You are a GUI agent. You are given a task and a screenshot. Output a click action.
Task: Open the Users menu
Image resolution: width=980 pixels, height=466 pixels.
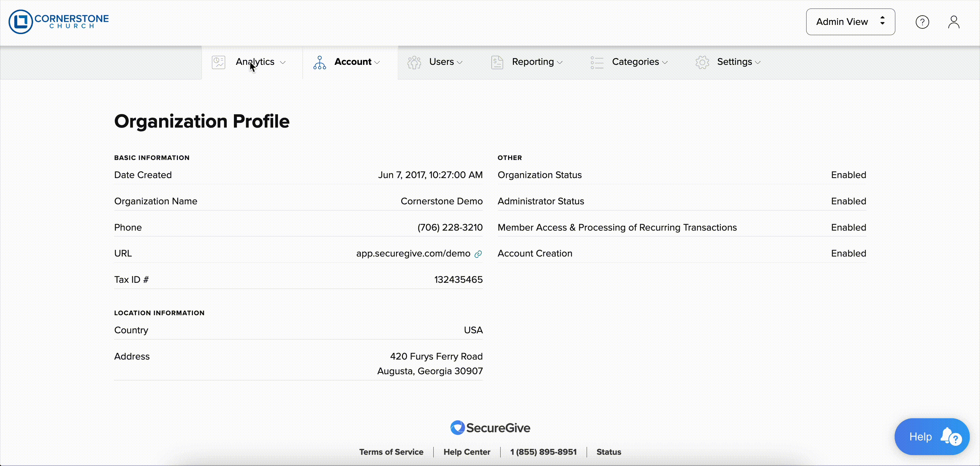[x=441, y=62]
